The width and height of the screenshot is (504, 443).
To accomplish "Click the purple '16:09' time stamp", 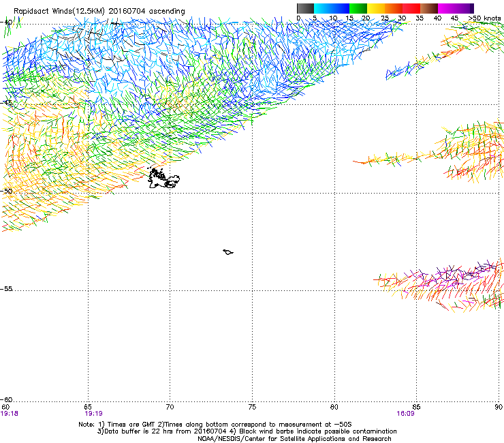I will coord(405,414).
